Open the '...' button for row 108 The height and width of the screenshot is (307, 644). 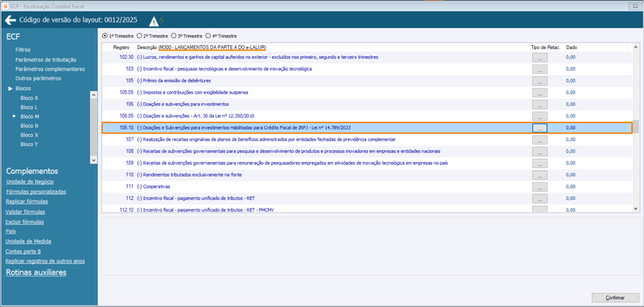pos(539,151)
